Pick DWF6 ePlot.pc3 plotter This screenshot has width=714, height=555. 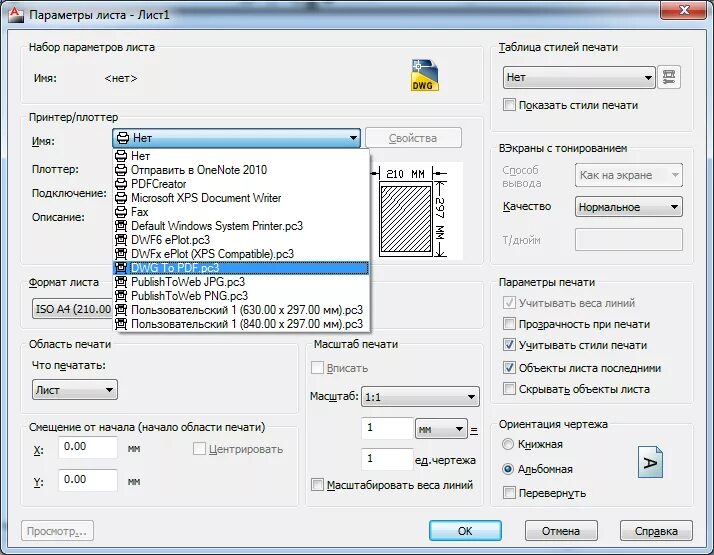point(241,240)
